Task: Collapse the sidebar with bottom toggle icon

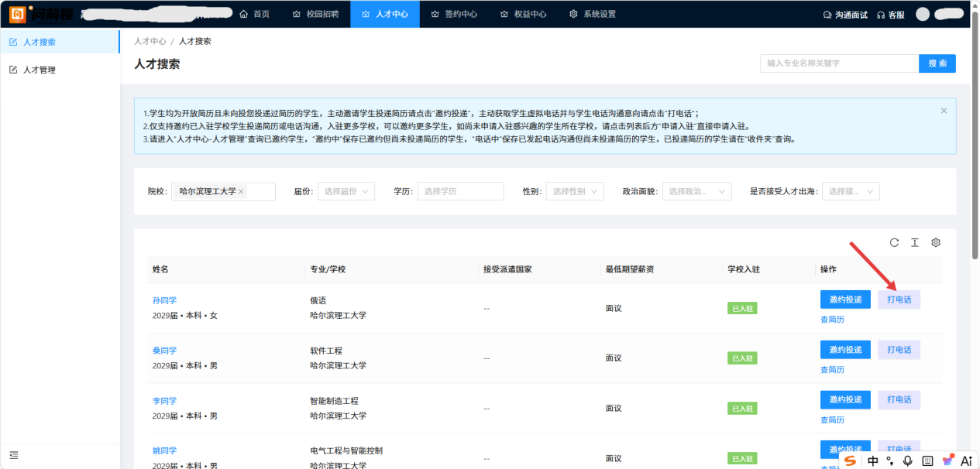Action: point(14,455)
